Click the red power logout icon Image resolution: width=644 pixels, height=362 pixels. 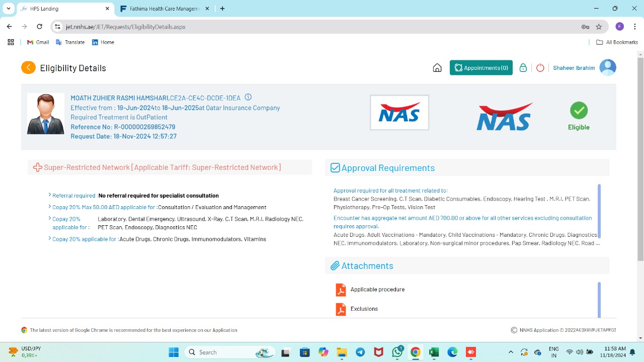[540, 68]
